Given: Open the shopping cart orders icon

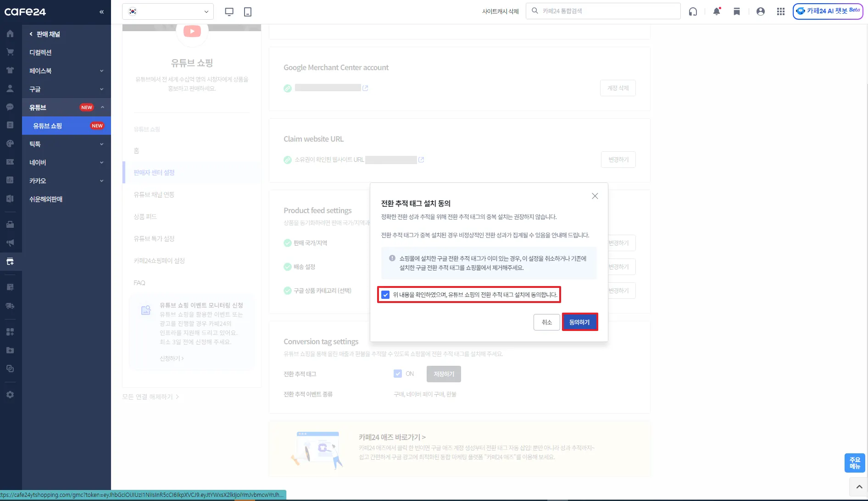Looking at the screenshot, I should pyautogui.click(x=10, y=52).
